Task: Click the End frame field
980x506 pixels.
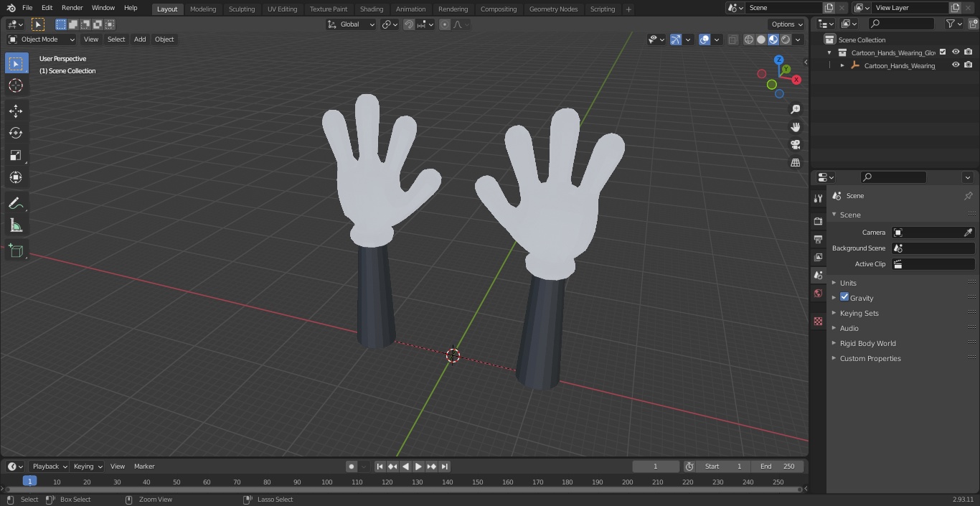Action: (x=778, y=467)
